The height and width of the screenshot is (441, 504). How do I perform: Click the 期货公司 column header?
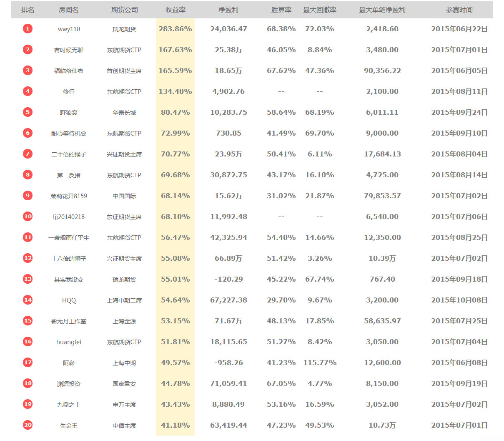(x=124, y=10)
